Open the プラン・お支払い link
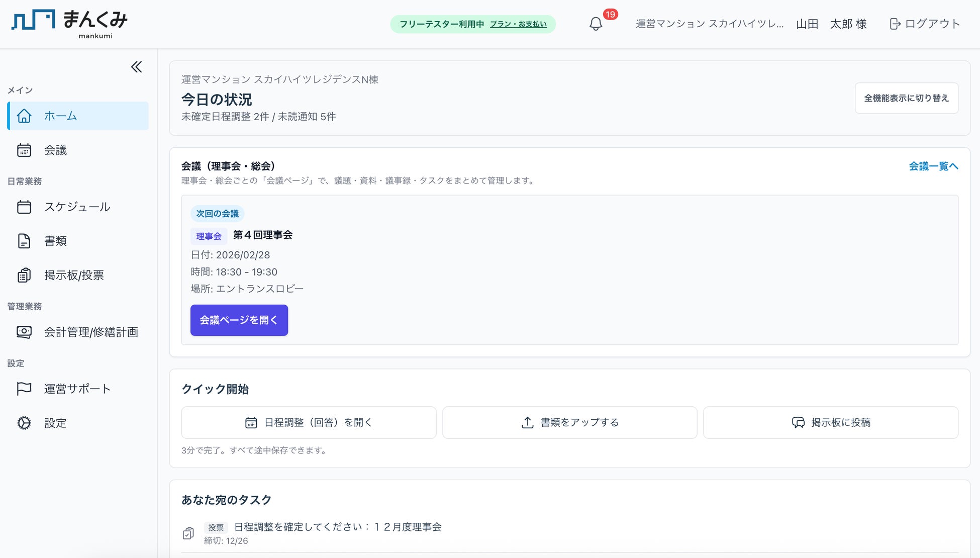Image resolution: width=980 pixels, height=558 pixels. [x=518, y=24]
